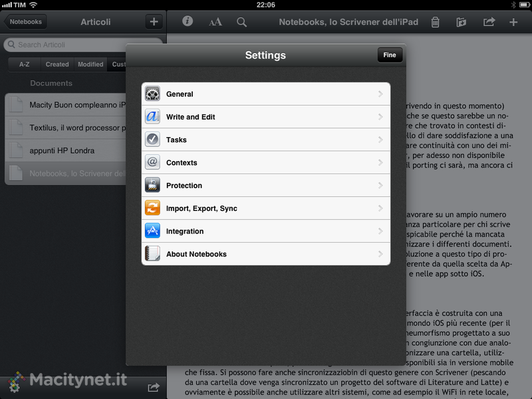
Task: Click the Write and Edit icon
Action: [152, 117]
